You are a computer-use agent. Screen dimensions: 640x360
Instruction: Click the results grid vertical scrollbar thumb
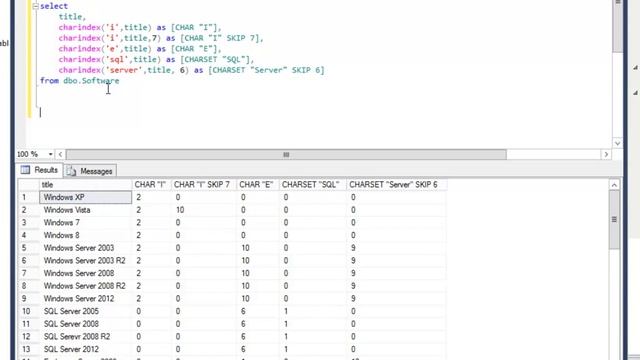614,220
